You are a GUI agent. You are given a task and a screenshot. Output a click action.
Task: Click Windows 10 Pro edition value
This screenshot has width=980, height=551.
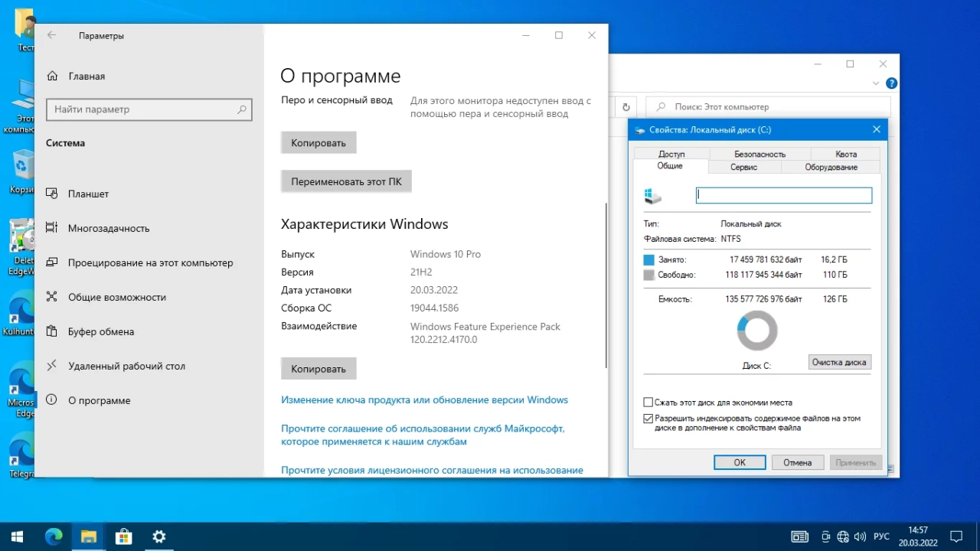(446, 254)
